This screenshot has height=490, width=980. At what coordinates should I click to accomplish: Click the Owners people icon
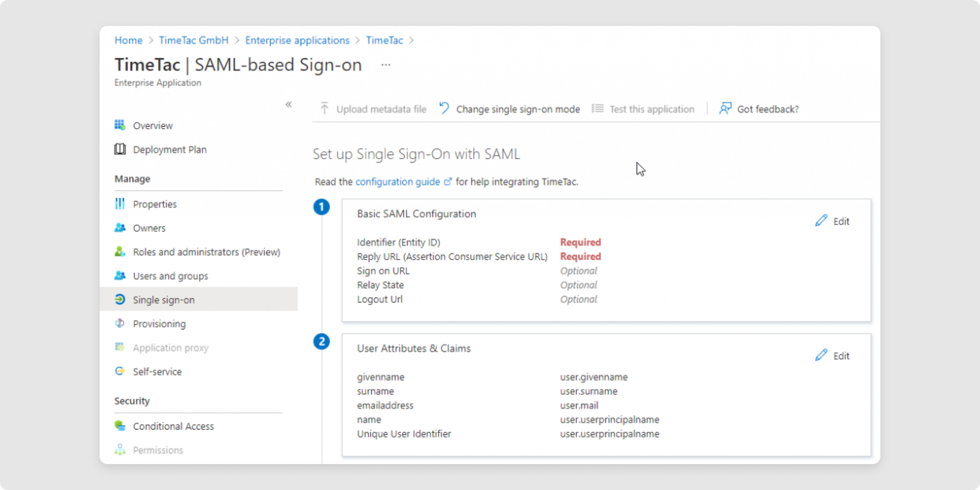(x=120, y=228)
